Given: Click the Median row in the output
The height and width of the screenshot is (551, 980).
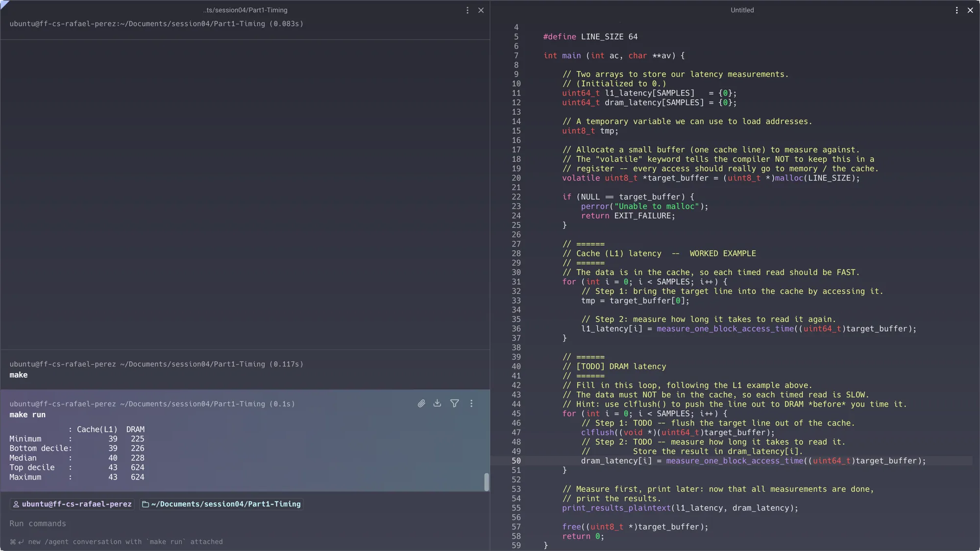Looking at the screenshot, I should pos(77,458).
